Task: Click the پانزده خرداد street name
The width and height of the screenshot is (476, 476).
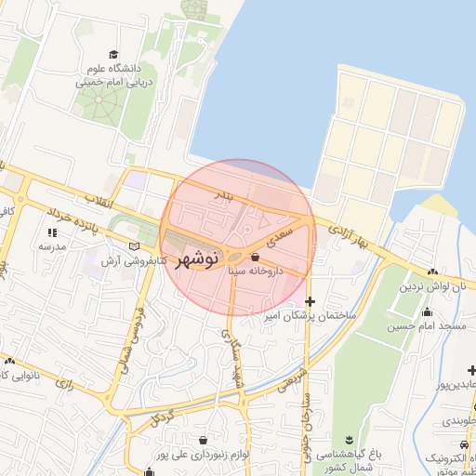Action: [73, 220]
